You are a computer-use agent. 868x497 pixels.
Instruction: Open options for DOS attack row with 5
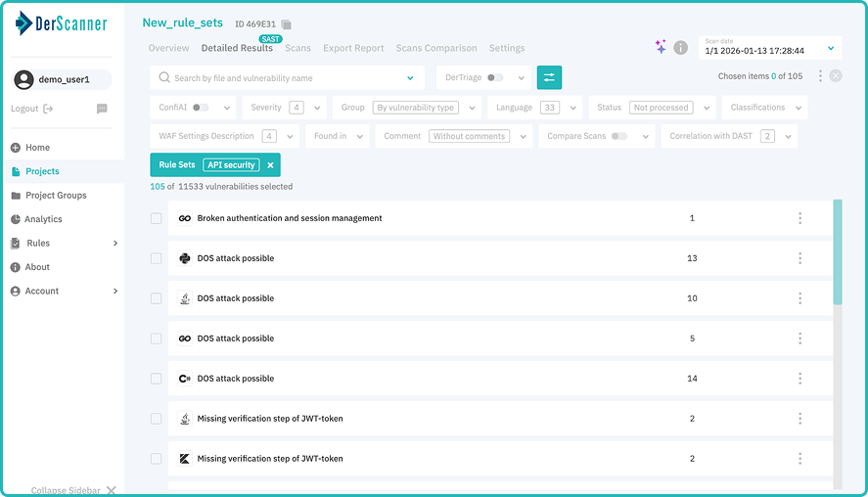(799, 339)
